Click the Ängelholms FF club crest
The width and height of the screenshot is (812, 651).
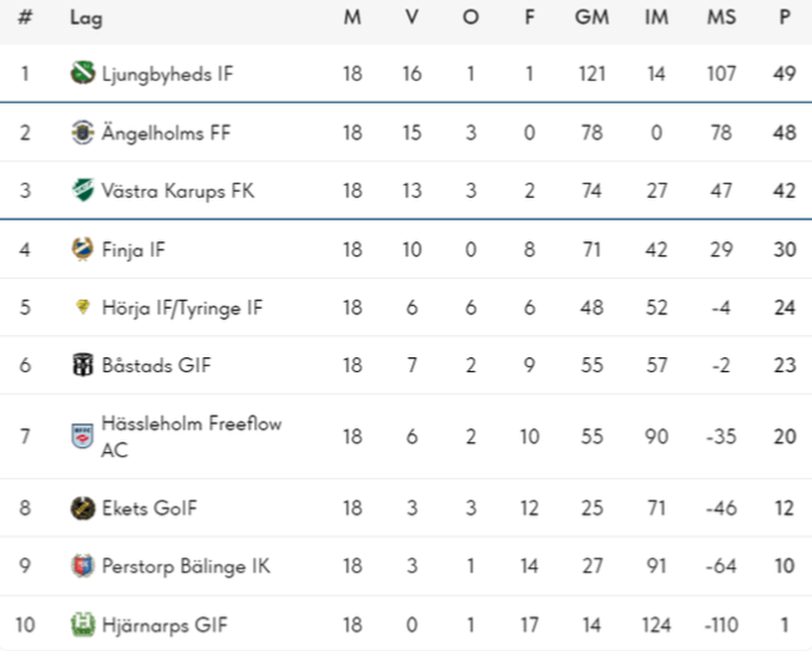click(x=83, y=132)
